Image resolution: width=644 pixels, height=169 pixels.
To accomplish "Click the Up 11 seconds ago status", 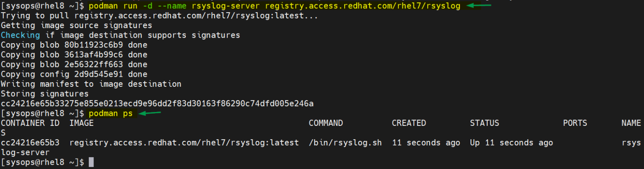I will coord(512,143).
